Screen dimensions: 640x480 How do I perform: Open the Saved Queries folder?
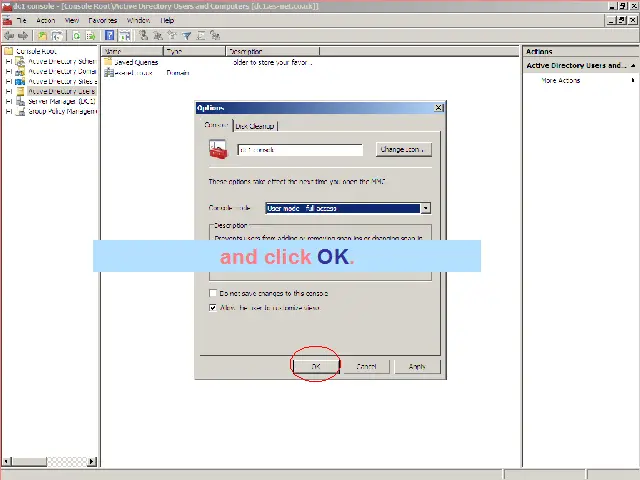pos(136,62)
